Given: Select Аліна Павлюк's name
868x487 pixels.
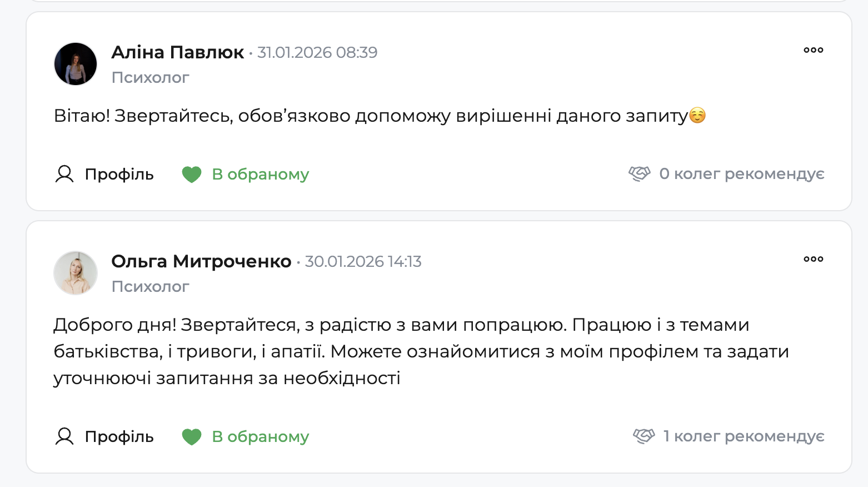Looking at the screenshot, I should coord(177,52).
